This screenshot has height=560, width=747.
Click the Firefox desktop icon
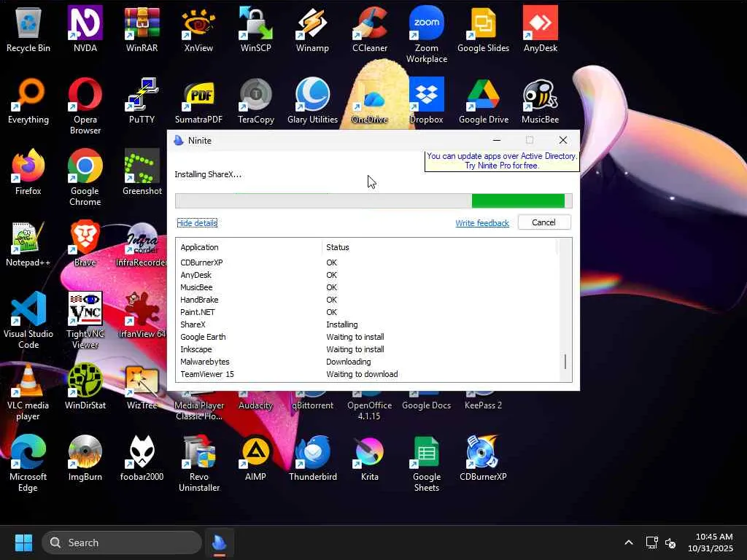tap(28, 172)
